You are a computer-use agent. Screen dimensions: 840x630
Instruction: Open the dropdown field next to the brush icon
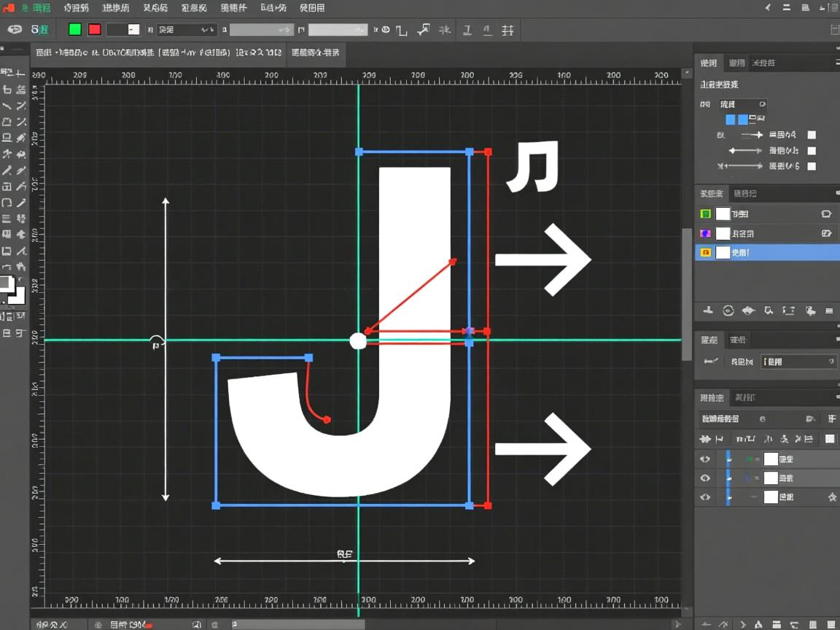[798, 362]
